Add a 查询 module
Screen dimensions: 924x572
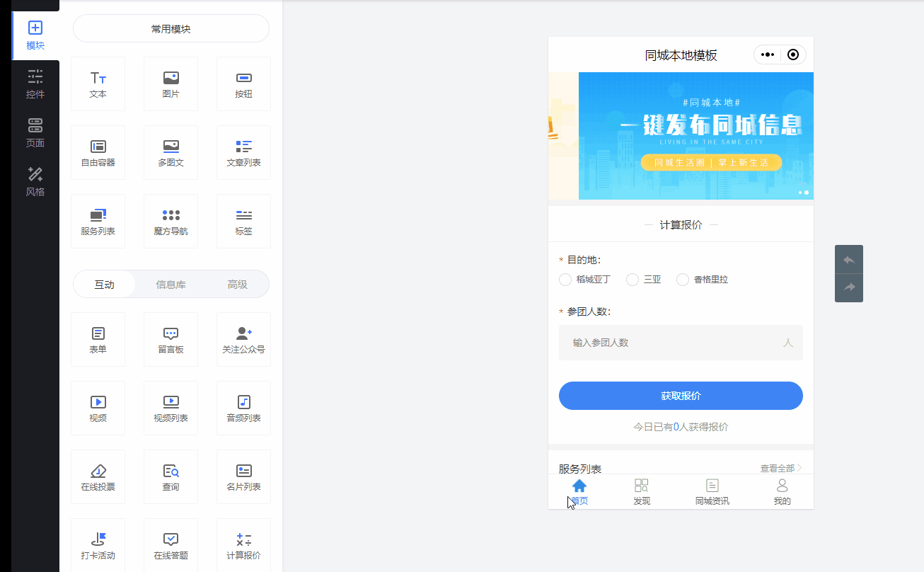pyautogui.click(x=171, y=477)
